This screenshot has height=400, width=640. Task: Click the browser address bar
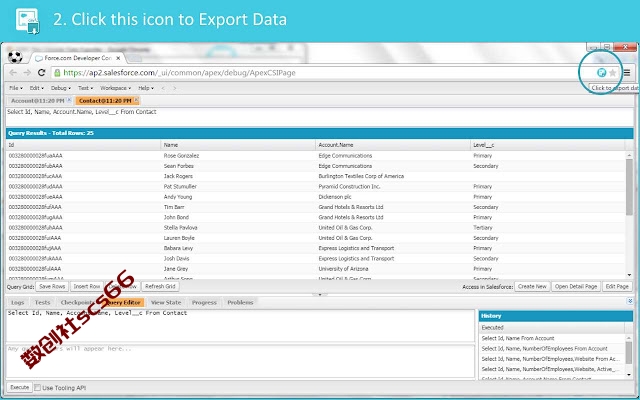pyautogui.click(x=322, y=73)
